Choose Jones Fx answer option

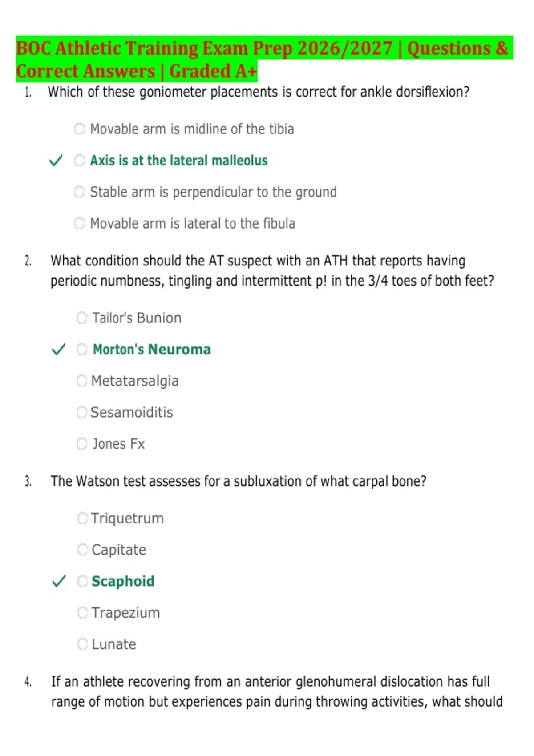82,444
